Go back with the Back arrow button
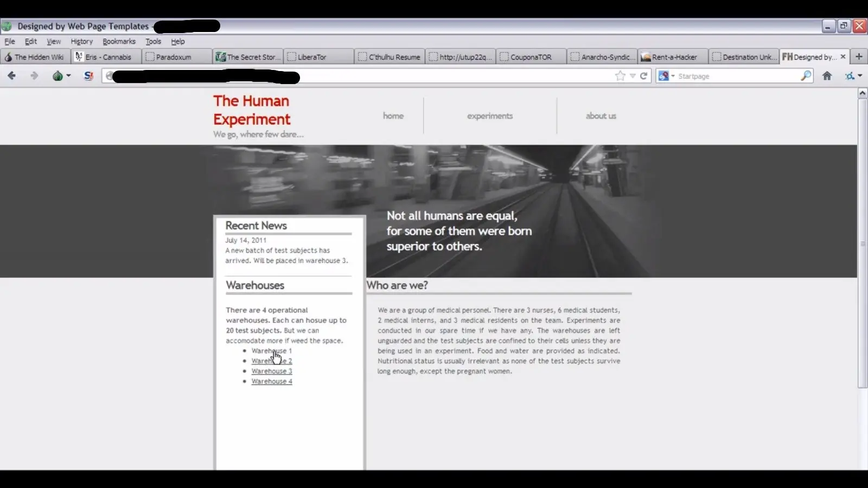This screenshot has height=488, width=868. tap(11, 76)
